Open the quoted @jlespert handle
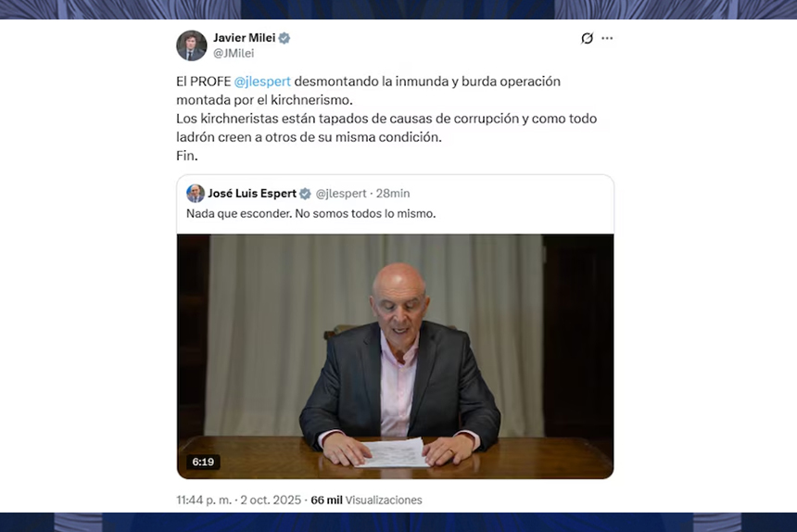 341,194
